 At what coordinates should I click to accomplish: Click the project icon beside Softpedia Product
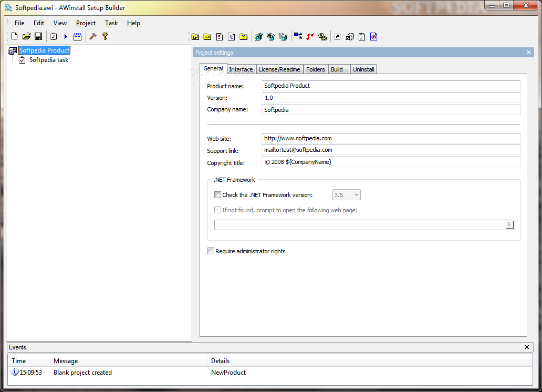13,51
